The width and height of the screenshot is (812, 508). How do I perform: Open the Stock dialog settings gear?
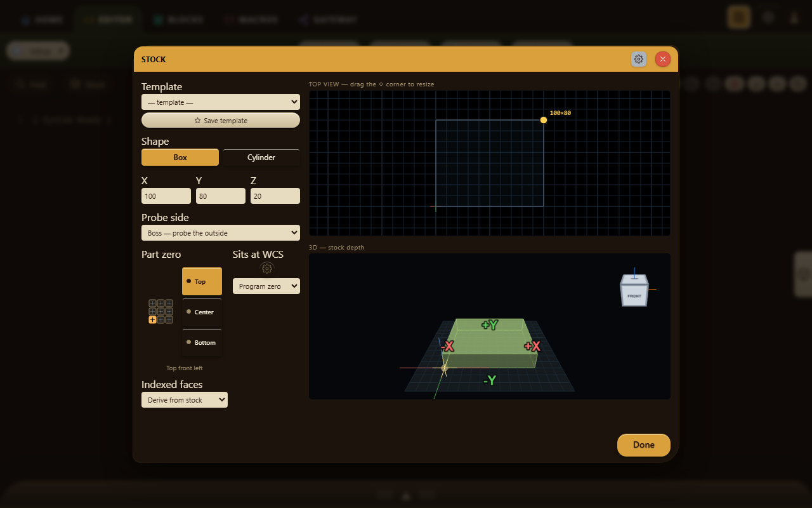639,59
